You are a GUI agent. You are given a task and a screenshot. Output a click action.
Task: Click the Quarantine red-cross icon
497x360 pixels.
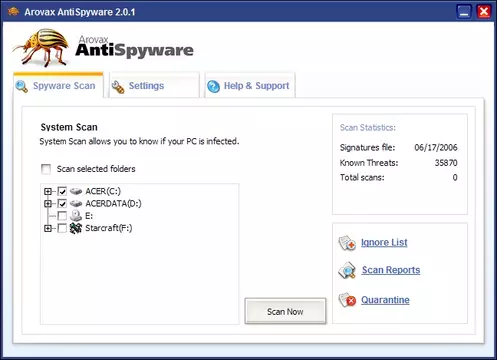(x=347, y=300)
